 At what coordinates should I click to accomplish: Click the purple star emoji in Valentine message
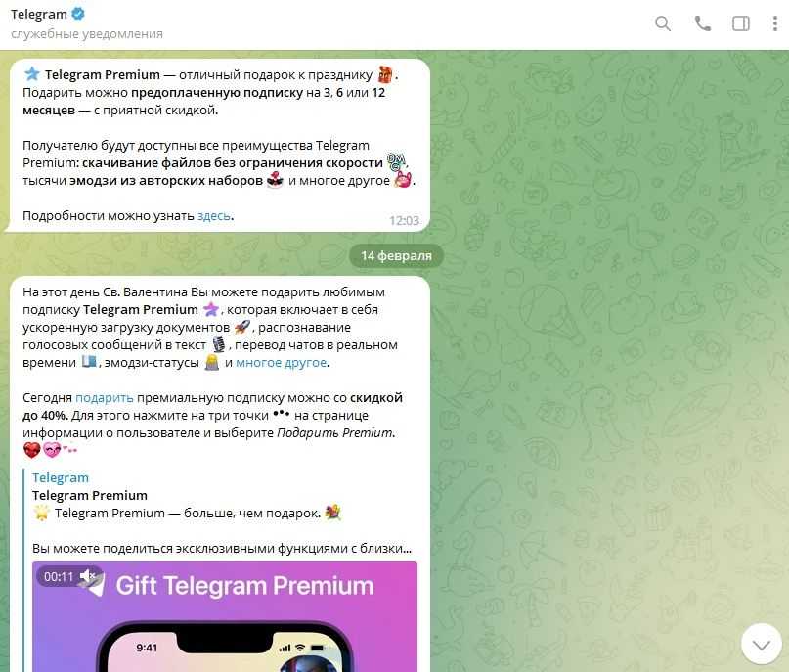211,309
